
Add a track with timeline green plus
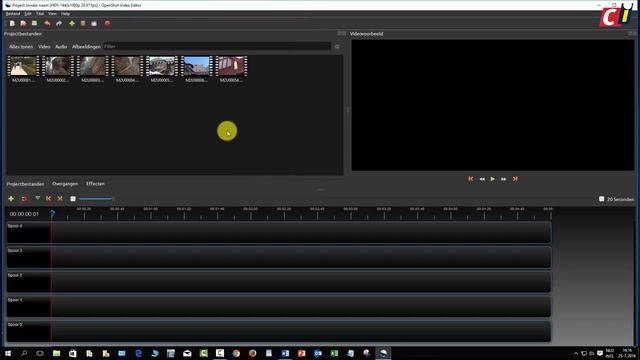[11, 199]
